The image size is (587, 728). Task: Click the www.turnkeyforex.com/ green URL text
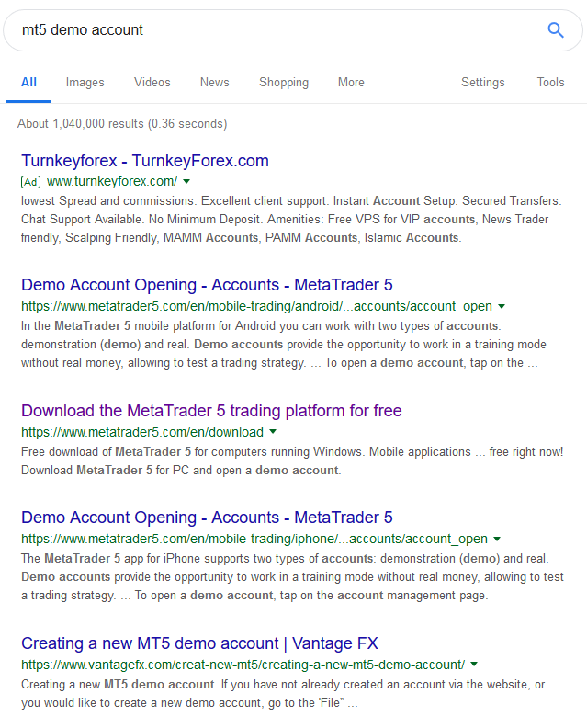coord(112,181)
